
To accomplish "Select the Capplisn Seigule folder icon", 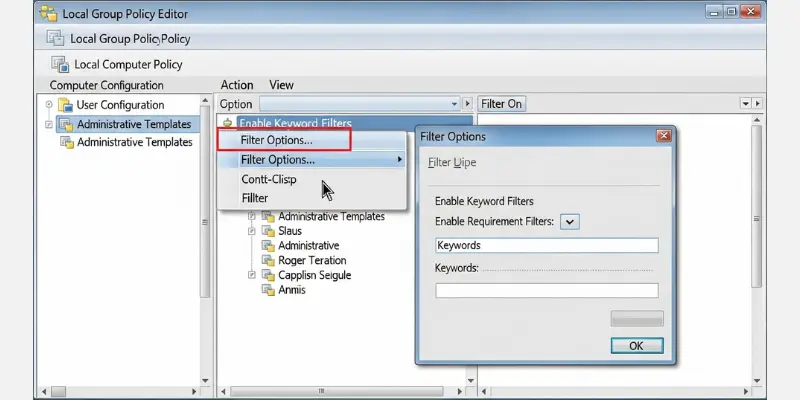I will point(268,275).
